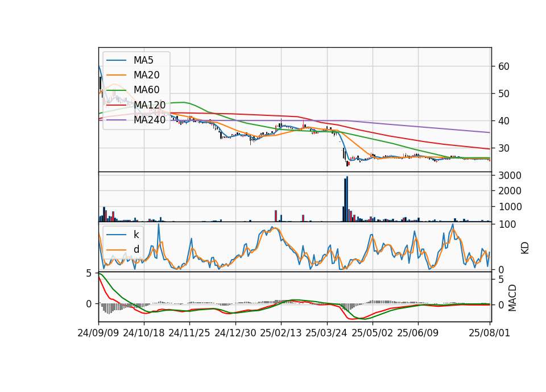This screenshot has width=546, height=392.
Task: Click the 24/10/18 date label
Action: coord(144,333)
